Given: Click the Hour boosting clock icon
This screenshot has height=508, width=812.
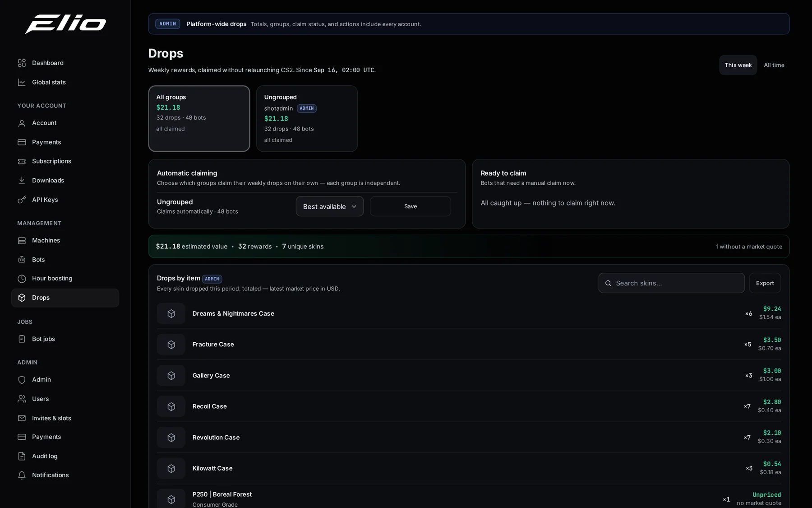Looking at the screenshot, I should pyautogui.click(x=22, y=279).
